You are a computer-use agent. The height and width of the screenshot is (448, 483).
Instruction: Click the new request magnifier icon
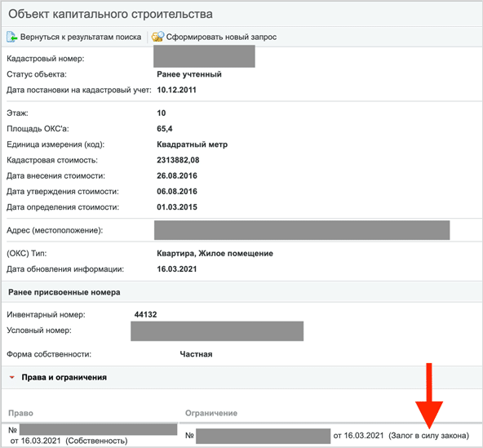pyautogui.click(x=158, y=37)
